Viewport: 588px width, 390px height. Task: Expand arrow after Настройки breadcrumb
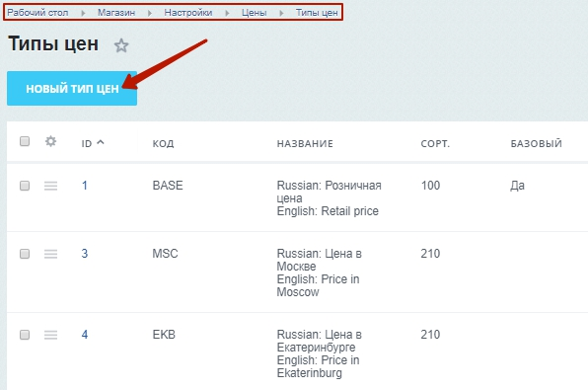[x=227, y=13]
